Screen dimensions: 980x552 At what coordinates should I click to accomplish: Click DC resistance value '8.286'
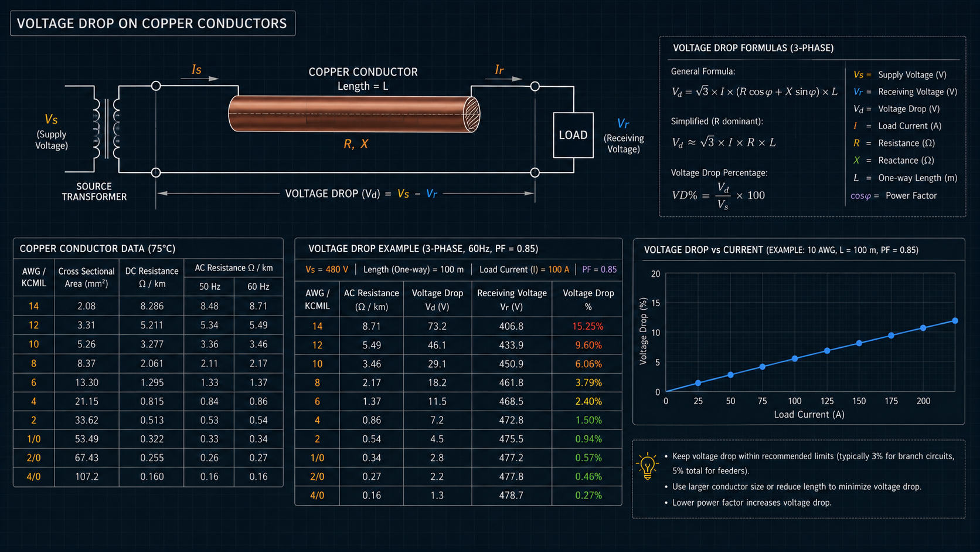click(x=152, y=306)
